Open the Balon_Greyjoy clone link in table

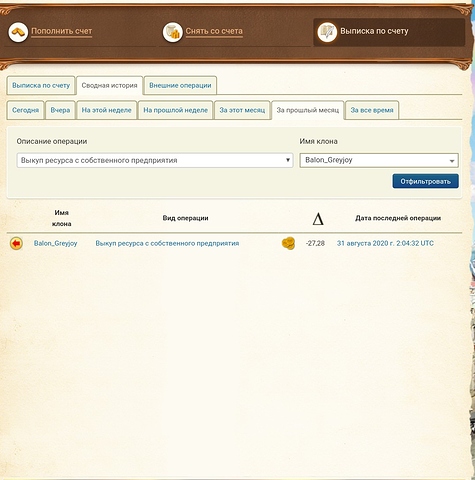tap(55, 243)
